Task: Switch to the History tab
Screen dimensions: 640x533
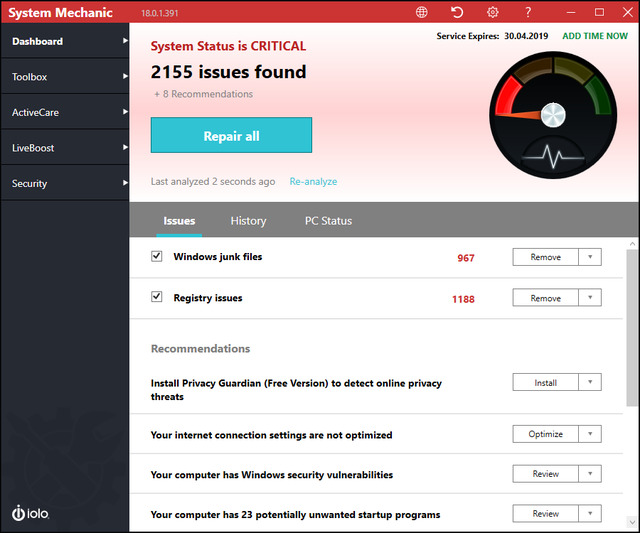Action: [x=248, y=221]
